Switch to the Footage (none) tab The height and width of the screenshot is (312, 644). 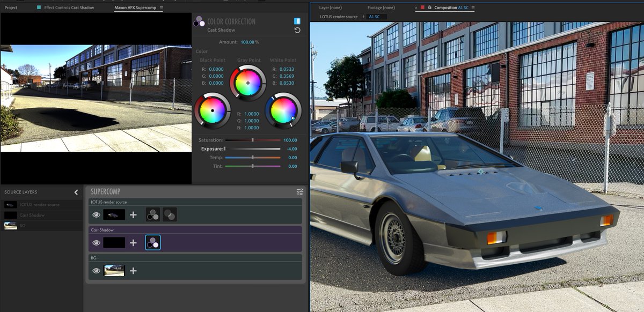(381, 8)
